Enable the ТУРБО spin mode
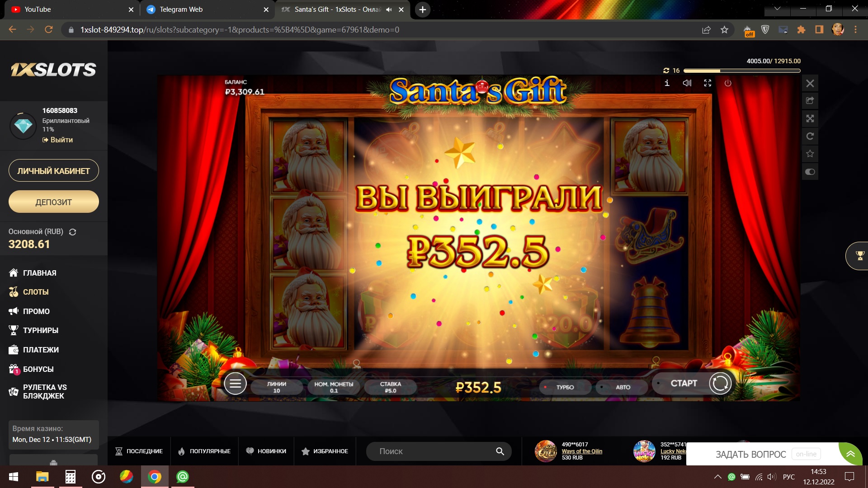The image size is (868, 488). [565, 387]
